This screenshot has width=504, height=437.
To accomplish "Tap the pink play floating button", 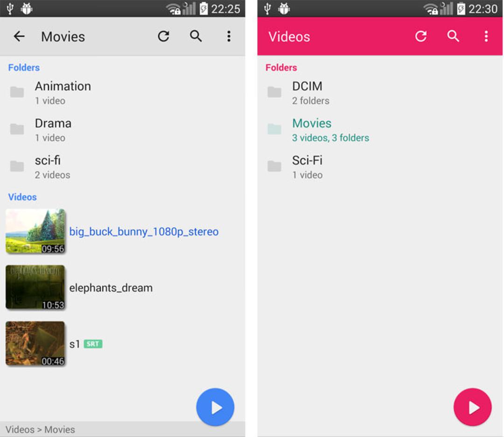I will tap(472, 407).
